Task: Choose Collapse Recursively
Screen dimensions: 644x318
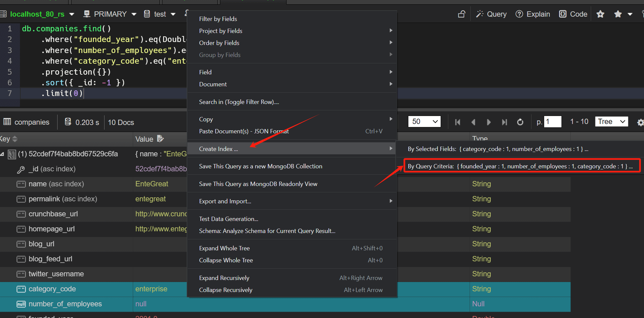Action: (292, 290)
